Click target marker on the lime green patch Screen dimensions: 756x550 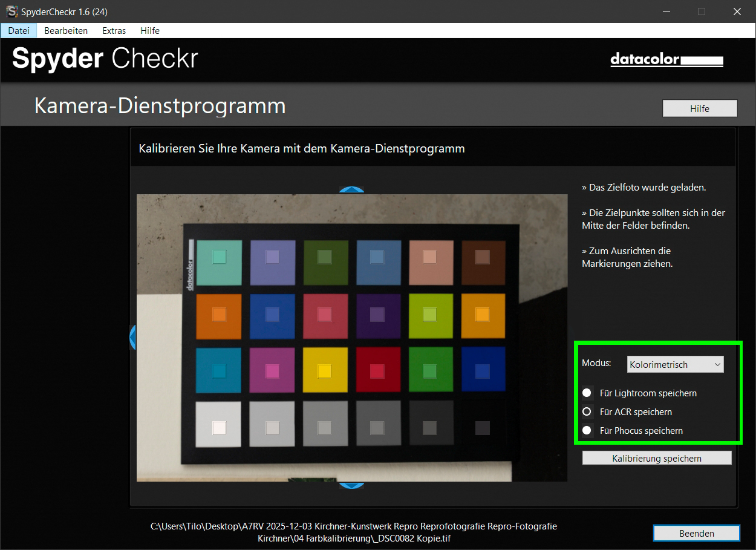pos(429,314)
